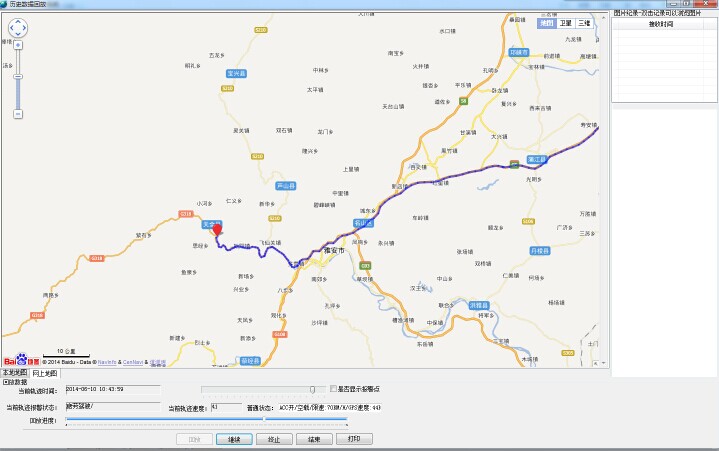
Task: Click the 普通状态 status text field
Action: pos(330,407)
